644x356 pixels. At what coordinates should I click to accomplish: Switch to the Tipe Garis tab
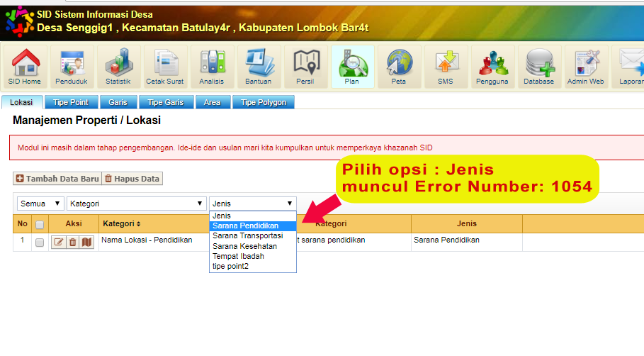pyautogui.click(x=166, y=102)
